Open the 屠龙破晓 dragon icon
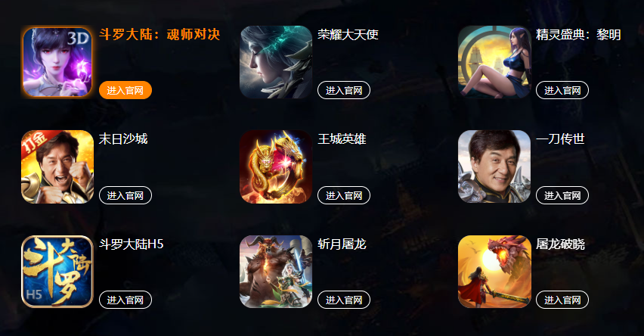Image resolution: width=644 pixels, height=336 pixels. point(494,272)
